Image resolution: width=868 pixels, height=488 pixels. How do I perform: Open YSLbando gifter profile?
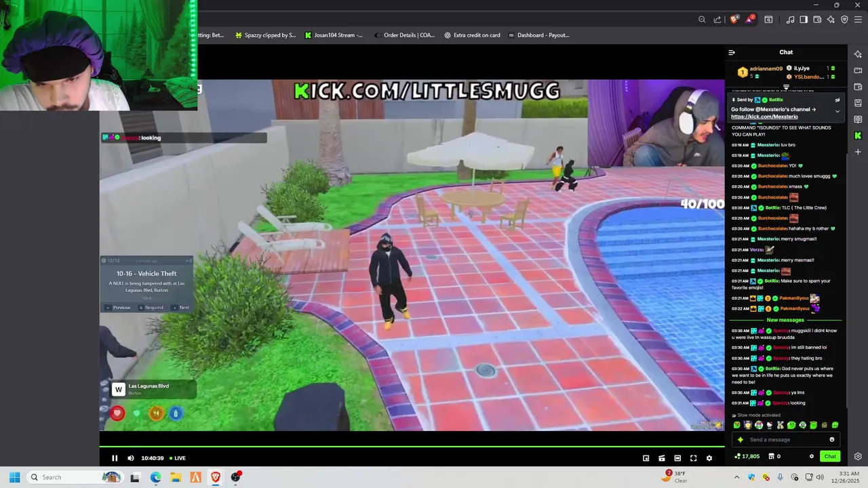809,77
